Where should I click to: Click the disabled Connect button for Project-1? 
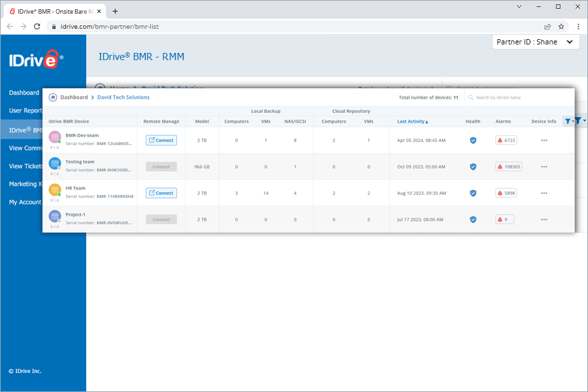(161, 220)
